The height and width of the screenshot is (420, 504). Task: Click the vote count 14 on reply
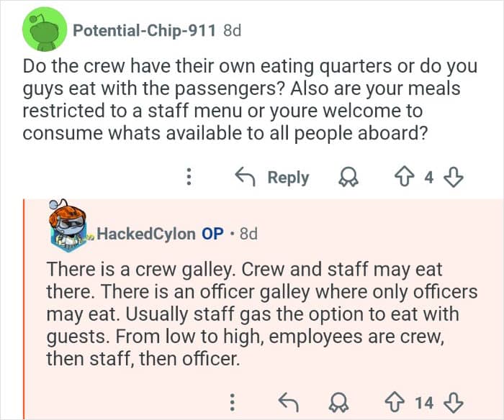coord(425,402)
